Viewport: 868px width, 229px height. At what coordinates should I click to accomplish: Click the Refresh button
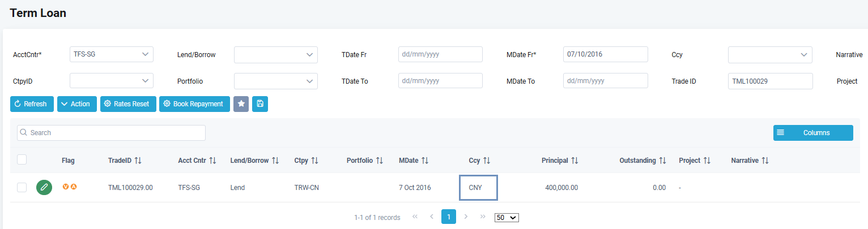[x=32, y=104]
